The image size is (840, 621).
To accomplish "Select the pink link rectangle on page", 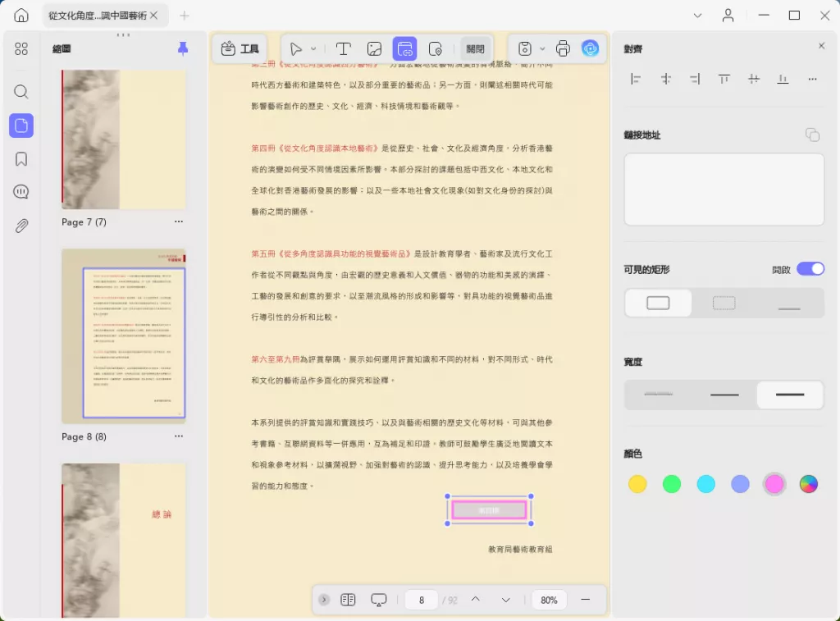I will 489,509.
